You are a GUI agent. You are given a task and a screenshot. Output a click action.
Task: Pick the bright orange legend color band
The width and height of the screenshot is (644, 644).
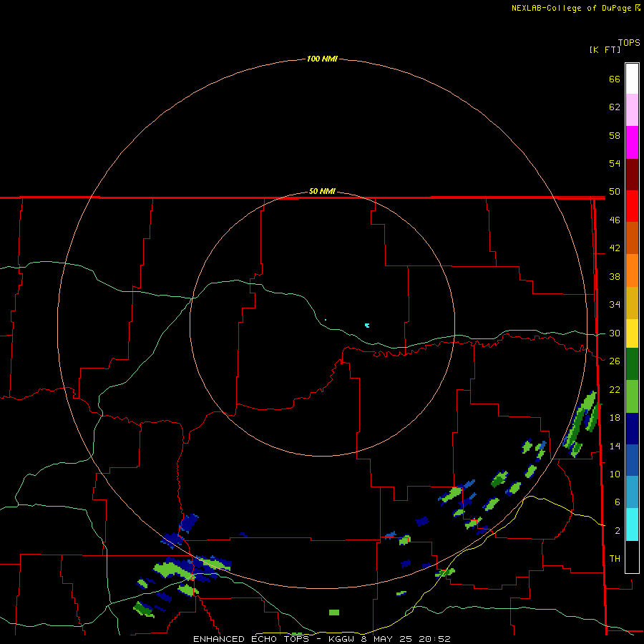632,270
